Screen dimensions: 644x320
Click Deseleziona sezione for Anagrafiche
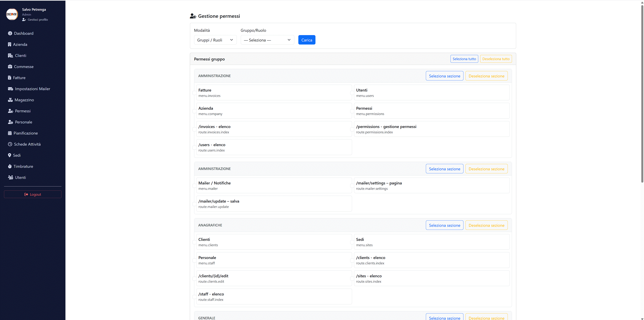[x=486, y=225]
